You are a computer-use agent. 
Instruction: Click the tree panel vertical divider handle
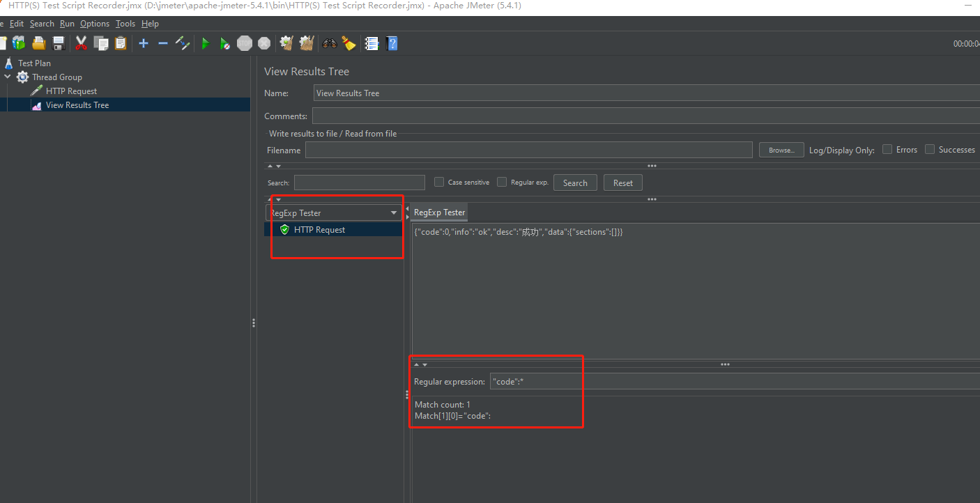(254, 323)
